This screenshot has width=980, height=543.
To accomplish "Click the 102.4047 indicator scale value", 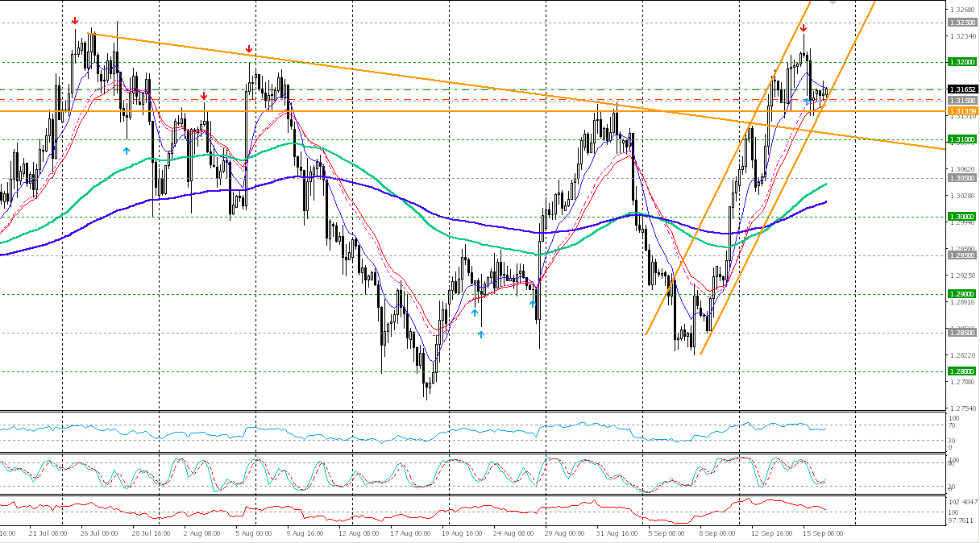I will click(964, 501).
